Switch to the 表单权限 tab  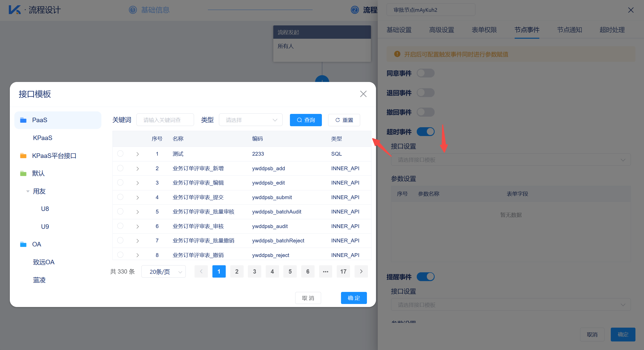click(x=484, y=30)
